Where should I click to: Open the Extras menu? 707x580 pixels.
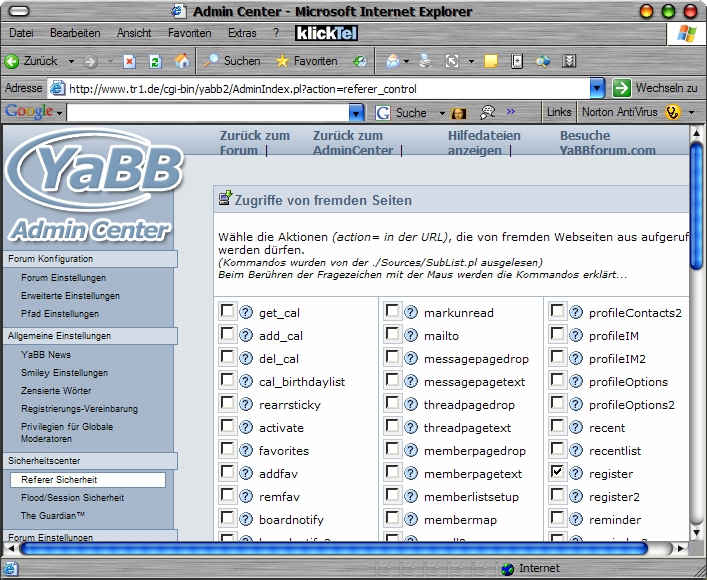[x=242, y=33]
